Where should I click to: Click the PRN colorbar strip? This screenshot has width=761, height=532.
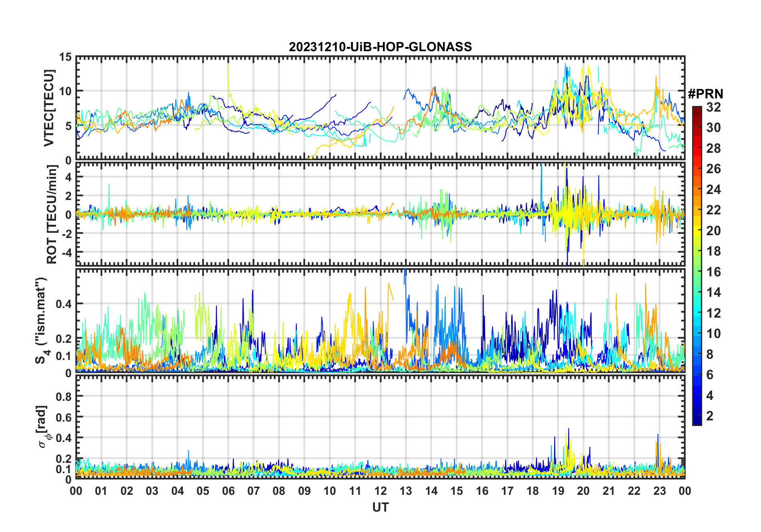pos(697,266)
